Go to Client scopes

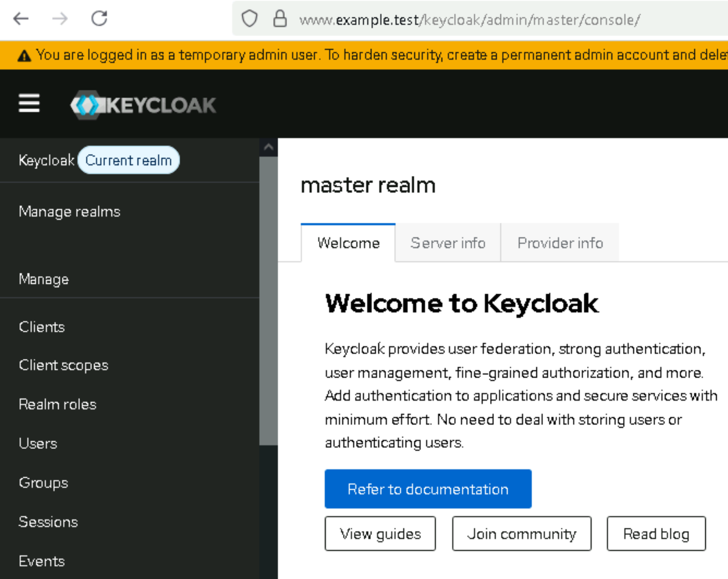(x=63, y=365)
